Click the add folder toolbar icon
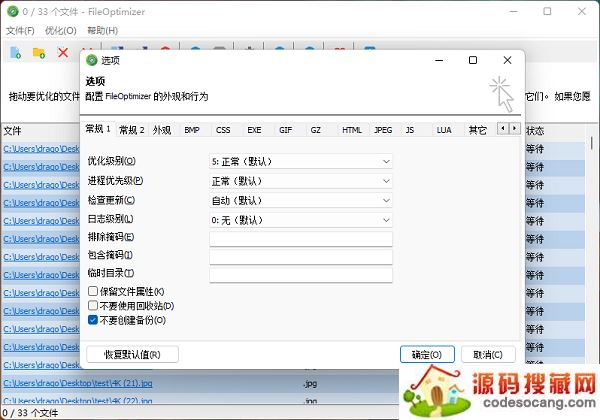 [x=39, y=53]
